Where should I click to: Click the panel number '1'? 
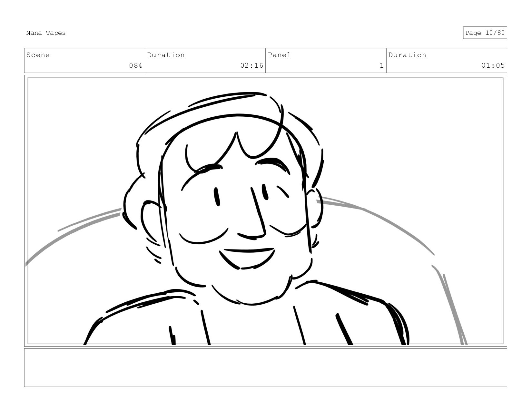tap(382, 65)
